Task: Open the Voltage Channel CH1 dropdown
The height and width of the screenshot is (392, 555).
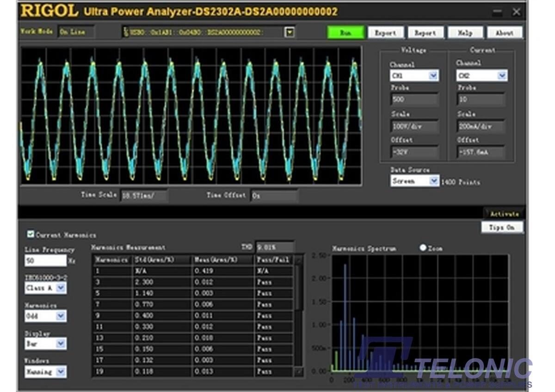Action: (x=433, y=76)
